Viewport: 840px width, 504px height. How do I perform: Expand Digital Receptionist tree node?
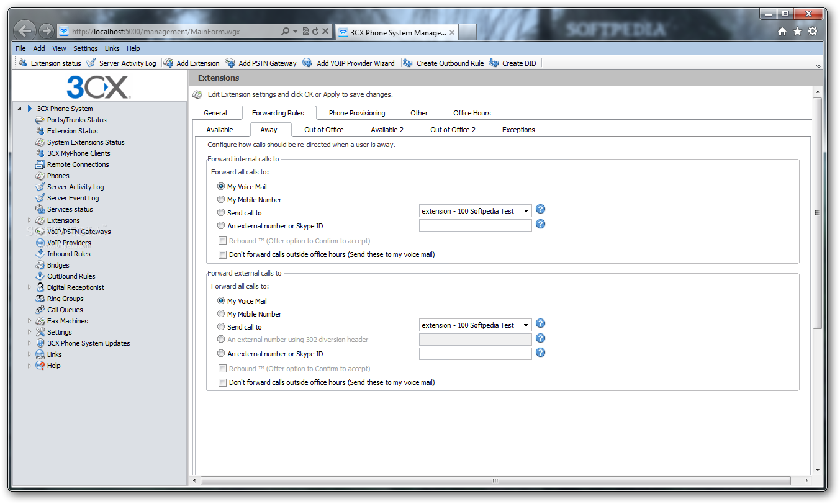coord(29,287)
